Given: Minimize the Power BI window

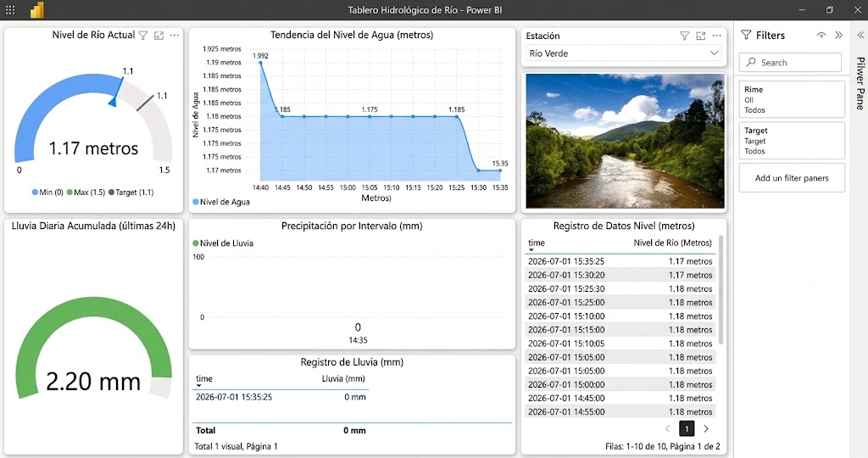Looking at the screenshot, I should pos(802,10).
